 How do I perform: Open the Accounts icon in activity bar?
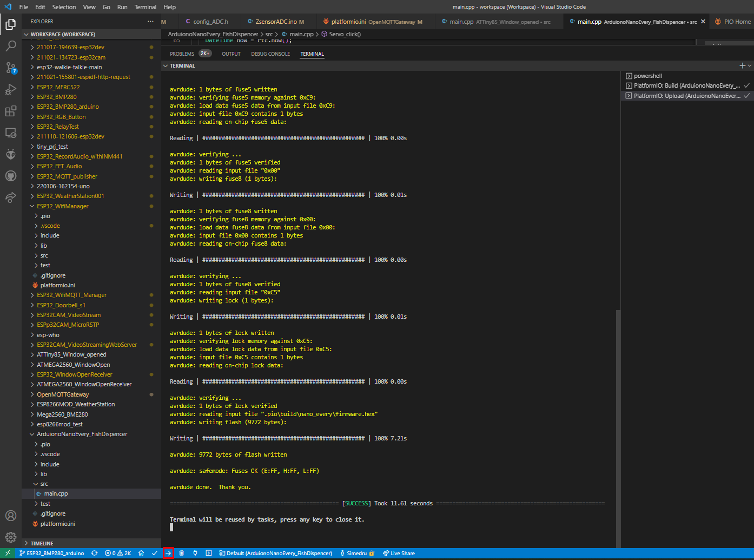tap(10, 516)
